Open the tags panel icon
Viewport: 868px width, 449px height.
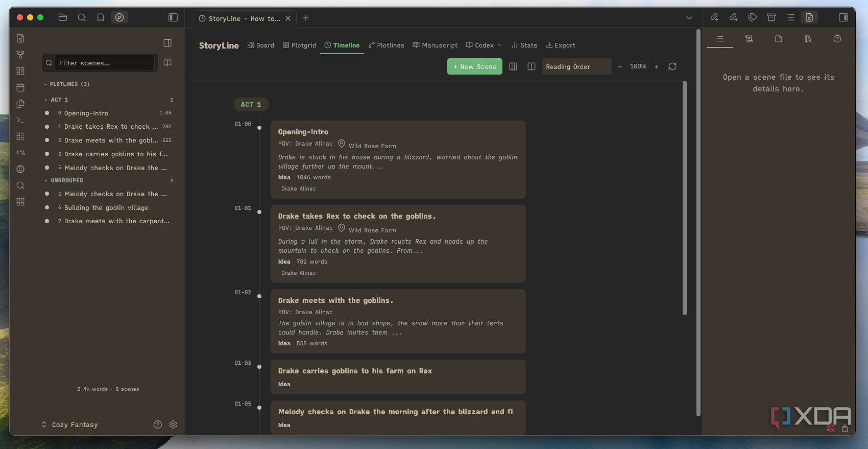tap(753, 17)
